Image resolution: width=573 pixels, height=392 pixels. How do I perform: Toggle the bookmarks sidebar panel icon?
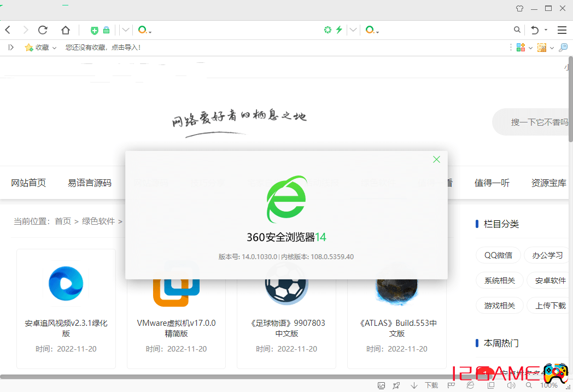pos(11,48)
